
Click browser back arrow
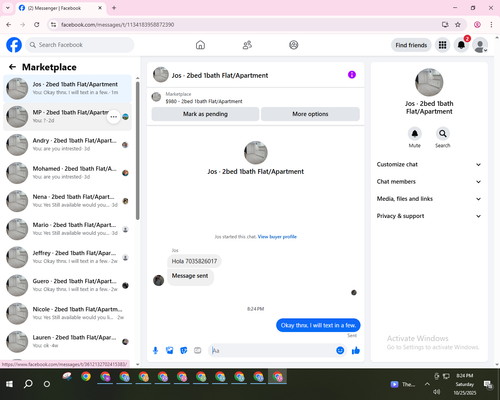tap(9, 24)
